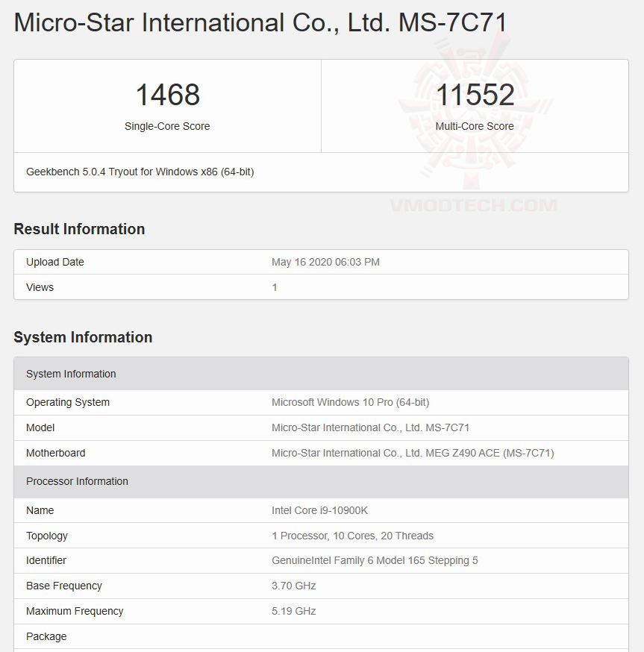
Task: Expand the System Information section header
Action: pyautogui.click(x=71, y=374)
